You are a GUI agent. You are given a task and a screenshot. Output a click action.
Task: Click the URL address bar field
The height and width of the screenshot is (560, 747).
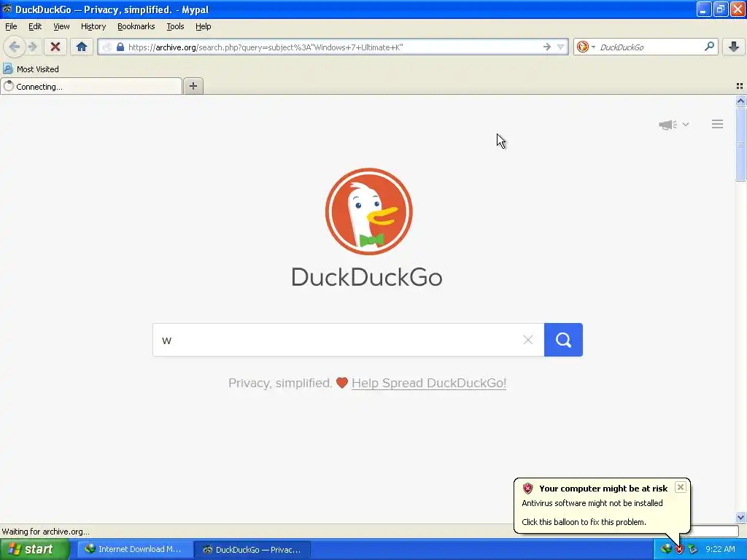333,47
